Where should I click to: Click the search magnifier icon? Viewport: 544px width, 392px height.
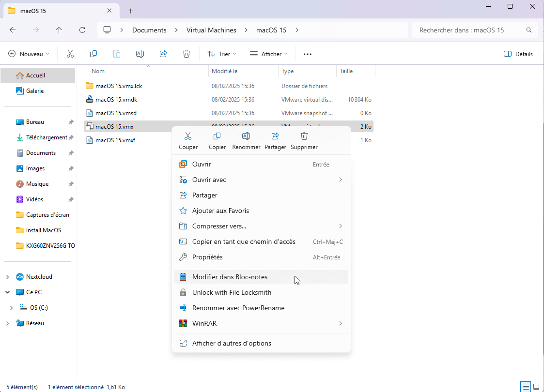coord(528,30)
